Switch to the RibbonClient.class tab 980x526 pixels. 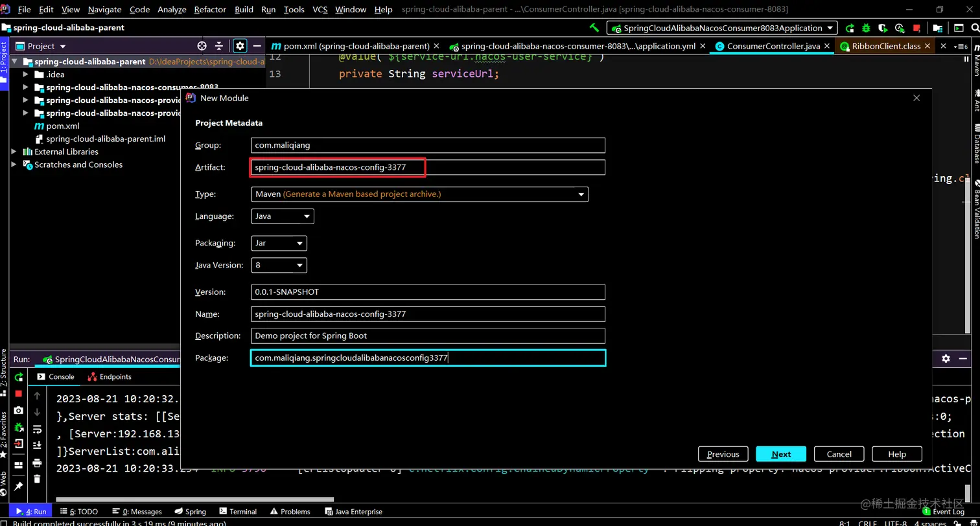click(x=886, y=46)
